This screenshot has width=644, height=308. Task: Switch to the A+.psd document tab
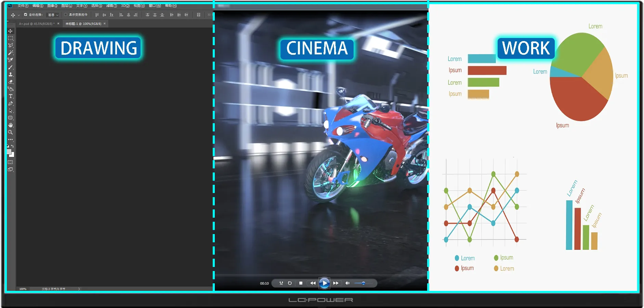pyautogui.click(x=37, y=24)
